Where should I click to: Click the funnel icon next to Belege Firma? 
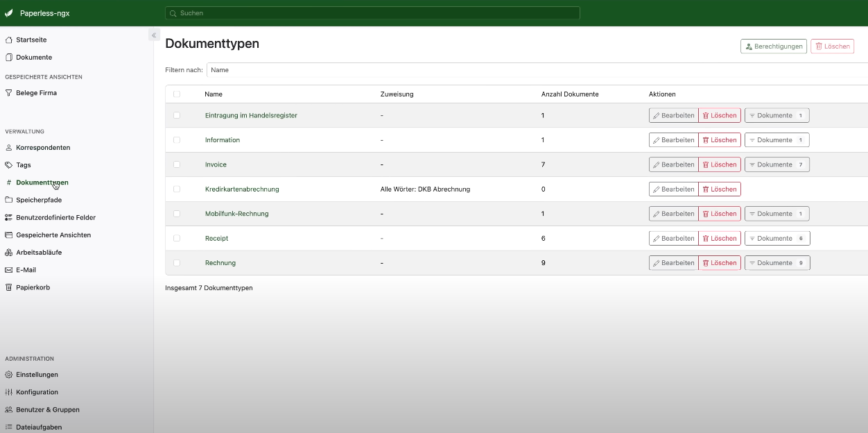(9, 92)
